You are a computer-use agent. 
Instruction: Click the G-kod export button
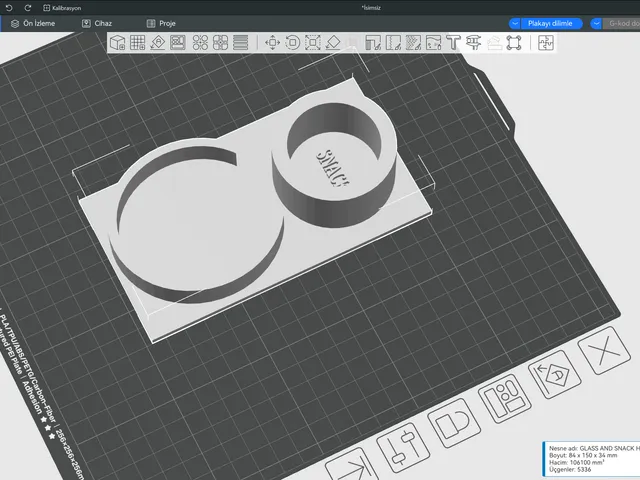(x=622, y=23)
